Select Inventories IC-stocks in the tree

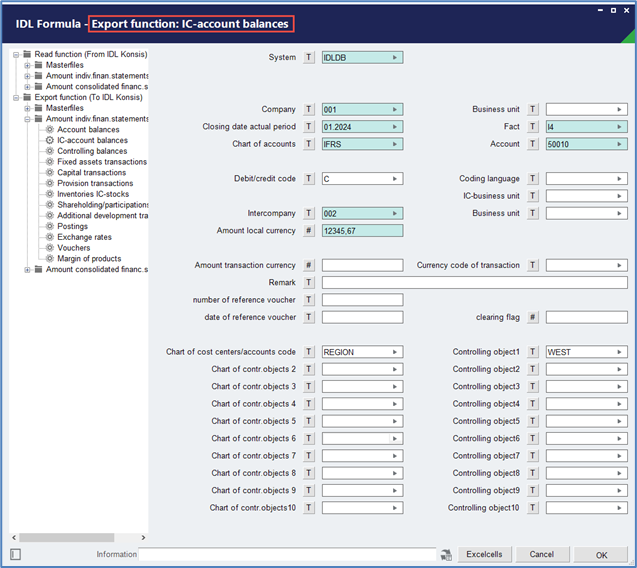pos(93,194)
